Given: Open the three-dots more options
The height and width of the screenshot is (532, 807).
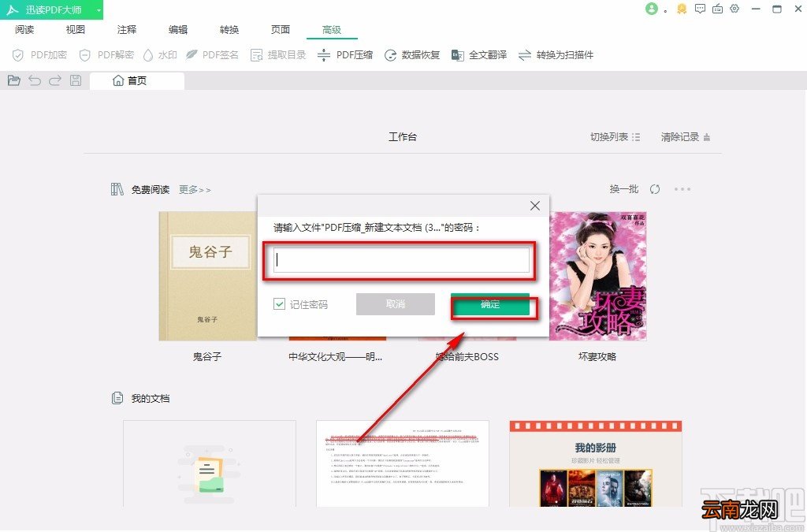Looking at the screenshot, I should (682, 189).
